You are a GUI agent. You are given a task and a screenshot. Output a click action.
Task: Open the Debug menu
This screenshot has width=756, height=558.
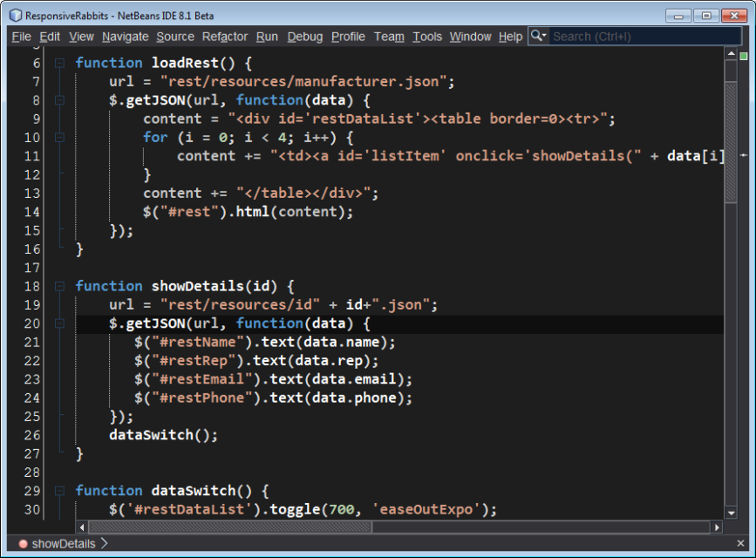tap(304, 37)
